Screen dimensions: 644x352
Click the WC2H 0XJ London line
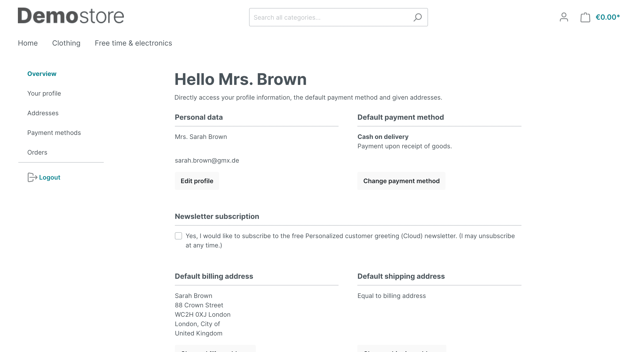pyautogui.click(x=203, y=314)
